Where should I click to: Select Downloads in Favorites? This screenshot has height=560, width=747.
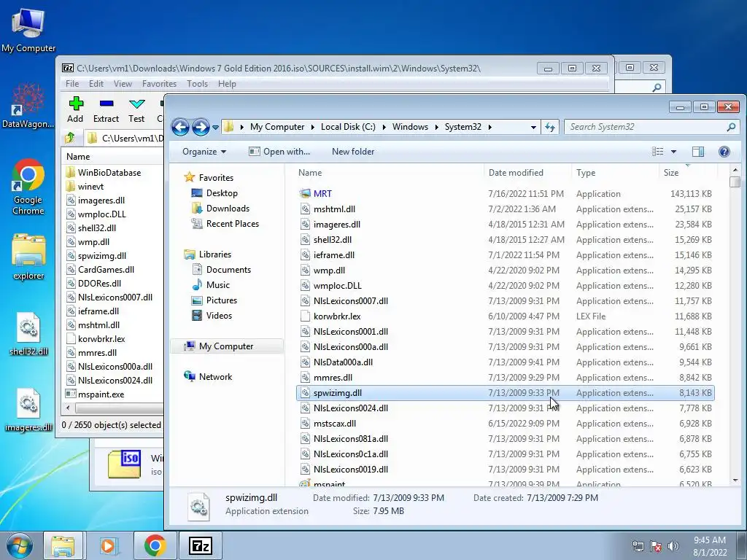click(228, 209)
